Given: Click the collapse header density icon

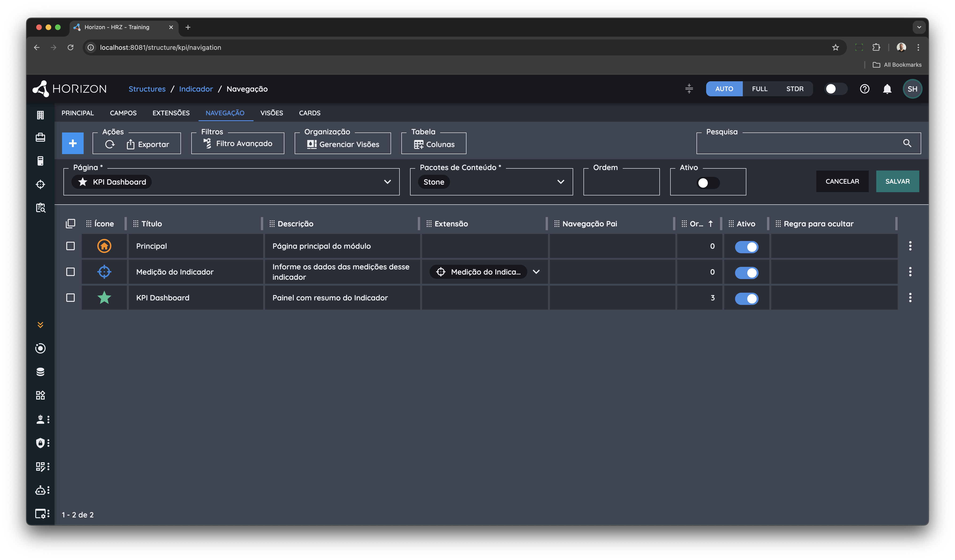Looking at the screenshot, I should coord(689,89).
